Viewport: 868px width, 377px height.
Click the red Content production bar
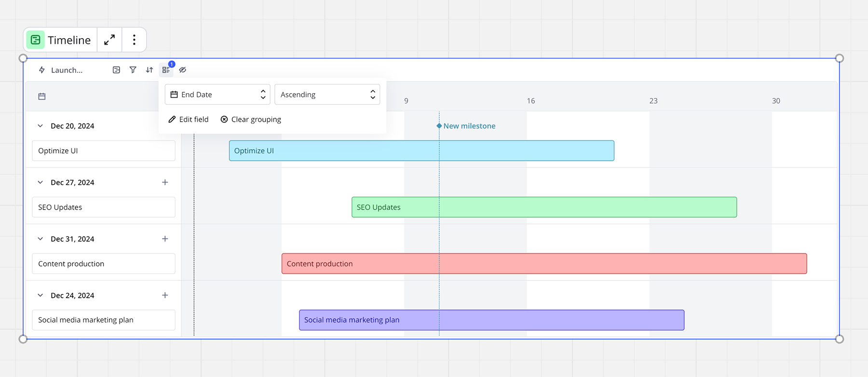pyautogui.click(x=544, y=264)
